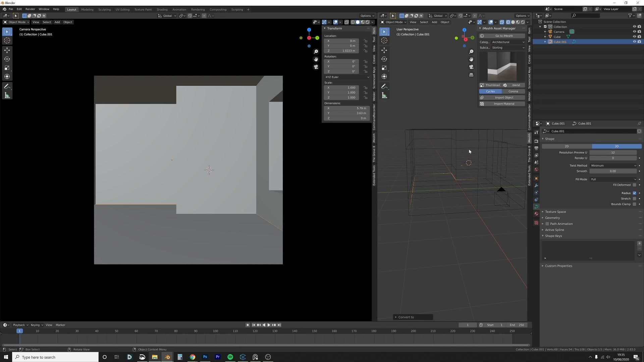644x362 pixels.
Task: Open the Render menu
Action: click(30, 9)
